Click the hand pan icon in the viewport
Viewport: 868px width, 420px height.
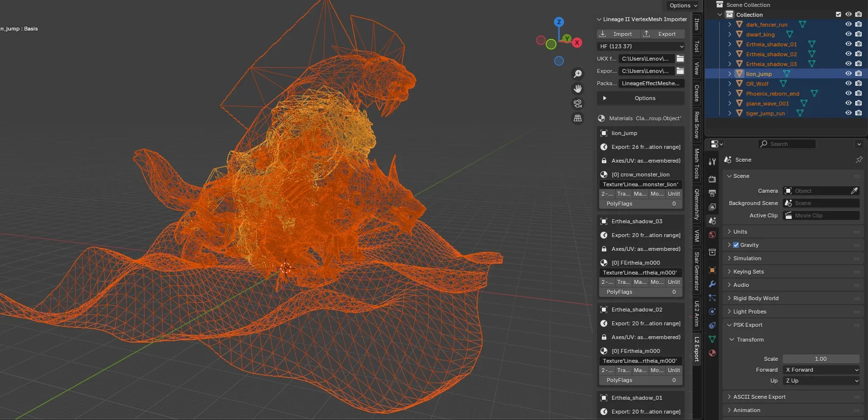(578, 89)
